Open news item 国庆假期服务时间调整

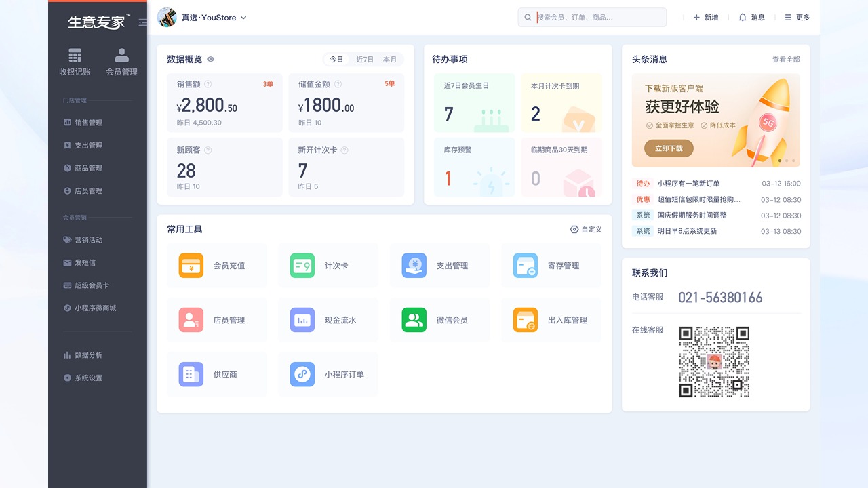coord(716,216)
